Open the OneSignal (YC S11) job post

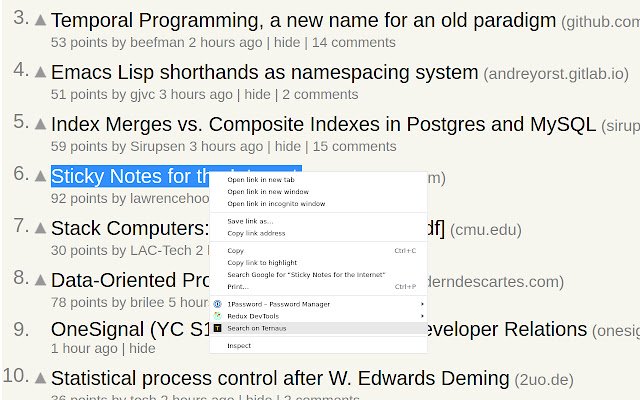(130, 329)
